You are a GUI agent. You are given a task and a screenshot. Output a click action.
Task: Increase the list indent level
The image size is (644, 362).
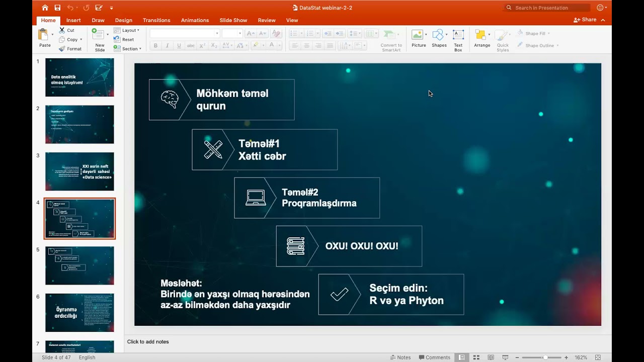coord(340,33)
